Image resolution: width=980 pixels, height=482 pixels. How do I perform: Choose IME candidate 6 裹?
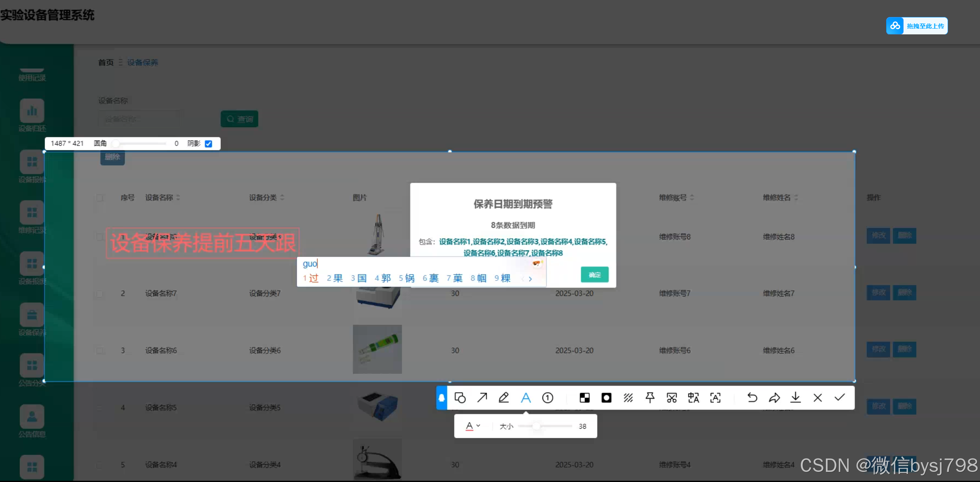click(x=431, y=278)
